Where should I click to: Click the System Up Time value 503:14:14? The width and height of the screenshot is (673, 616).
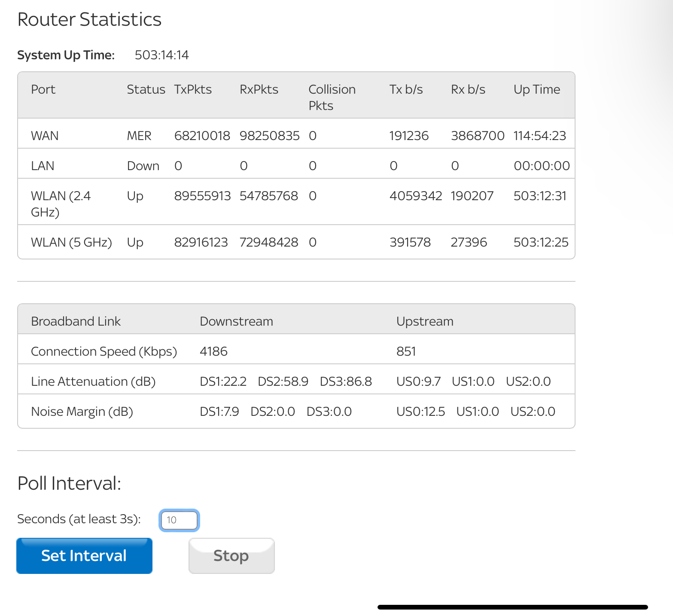point(161,55)
